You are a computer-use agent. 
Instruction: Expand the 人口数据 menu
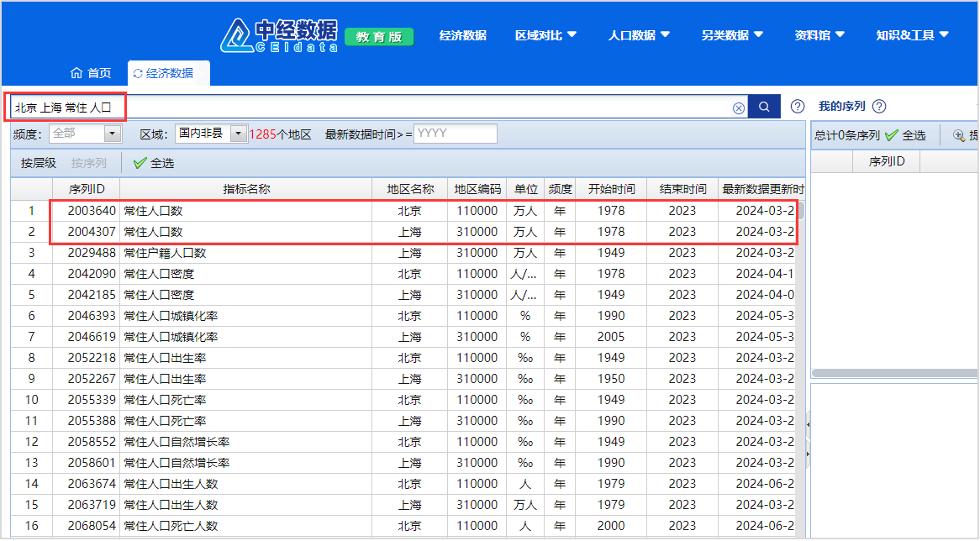(x=639, y=35)
